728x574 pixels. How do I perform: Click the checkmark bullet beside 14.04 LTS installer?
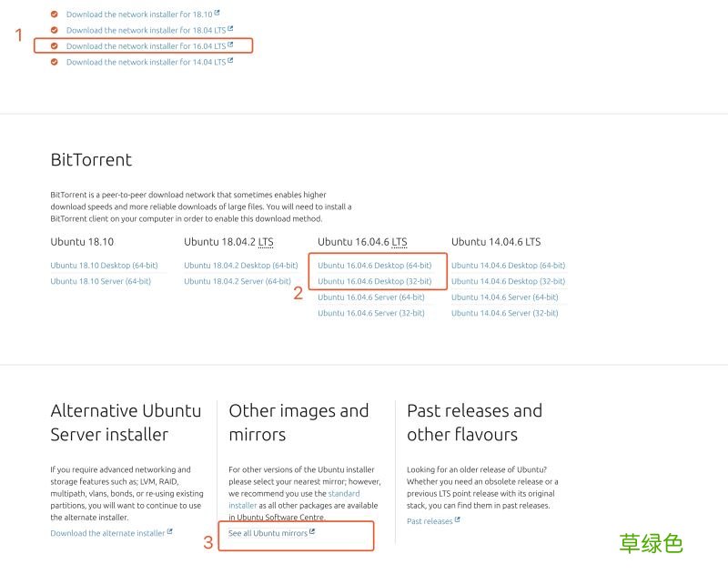click(x=54, y=62)
